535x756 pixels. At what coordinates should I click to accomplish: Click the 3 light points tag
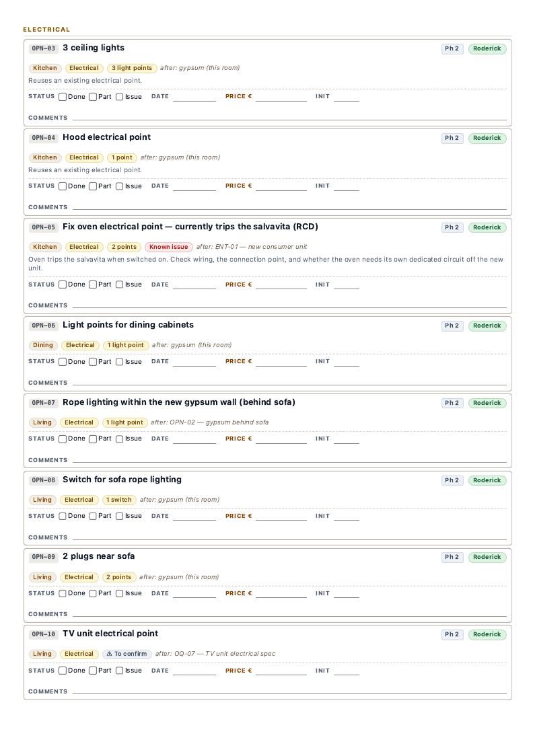[x=132, y=68]
